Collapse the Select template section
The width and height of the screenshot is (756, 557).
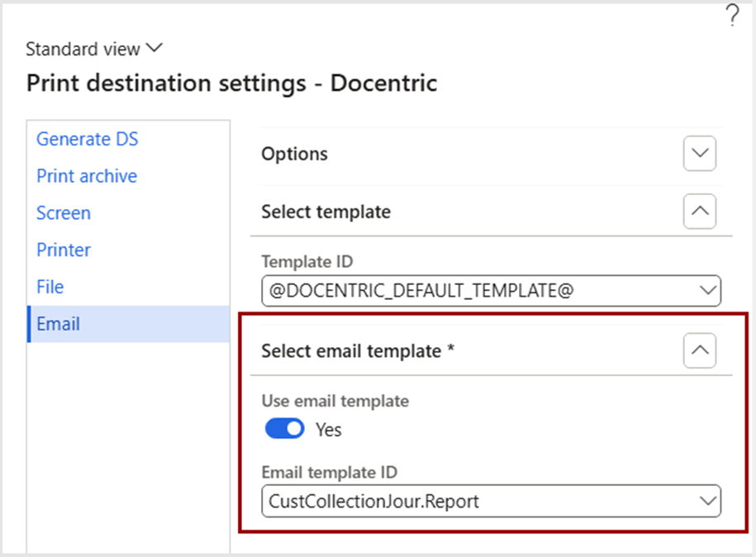point(700,212)
